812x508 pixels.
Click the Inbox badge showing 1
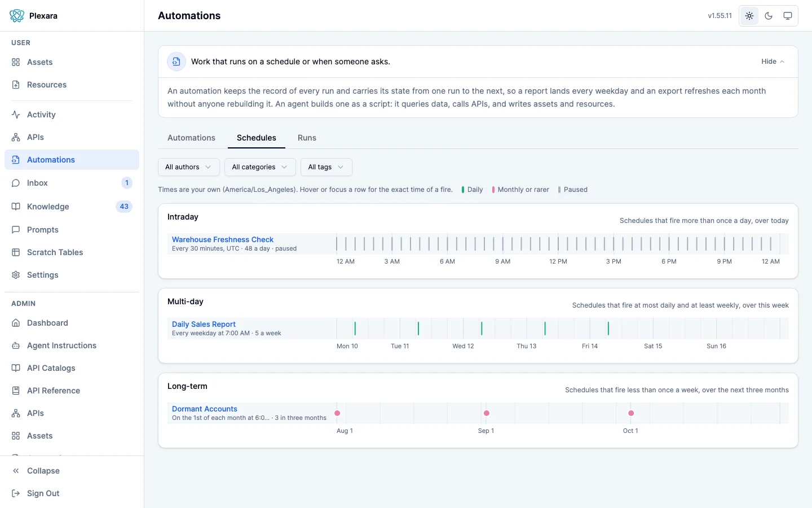pos(127,183)
